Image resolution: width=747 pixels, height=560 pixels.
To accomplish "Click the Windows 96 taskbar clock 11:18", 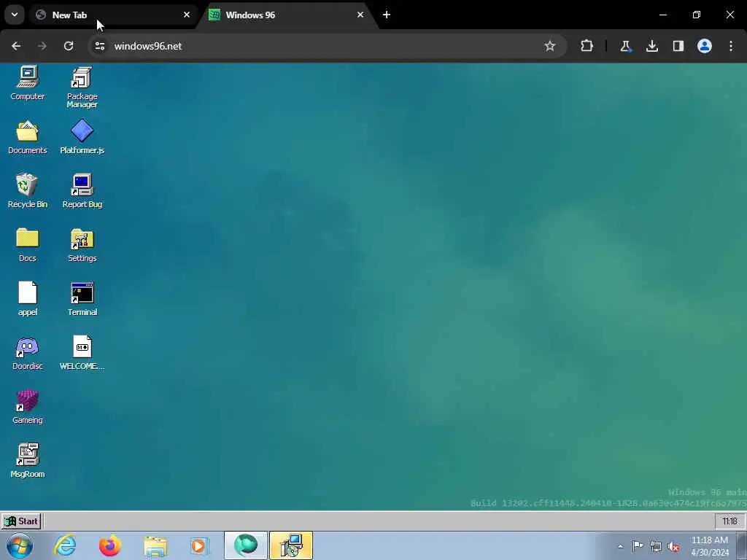I will tap(729, 521).
